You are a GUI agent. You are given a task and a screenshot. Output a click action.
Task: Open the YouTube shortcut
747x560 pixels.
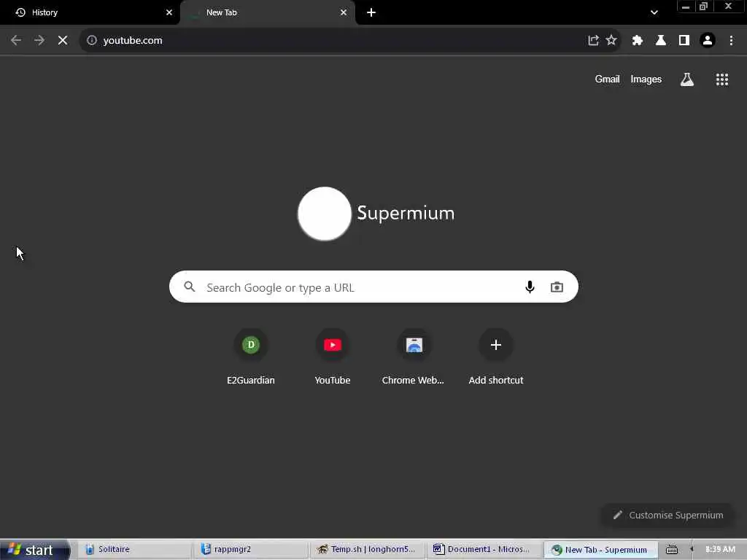coord(333,356)
